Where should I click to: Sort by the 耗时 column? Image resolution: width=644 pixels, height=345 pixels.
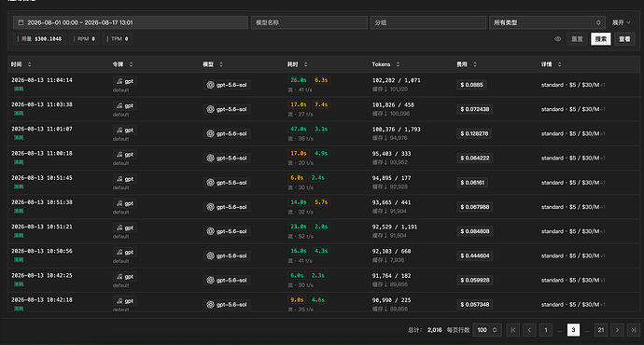coord(305,64)
